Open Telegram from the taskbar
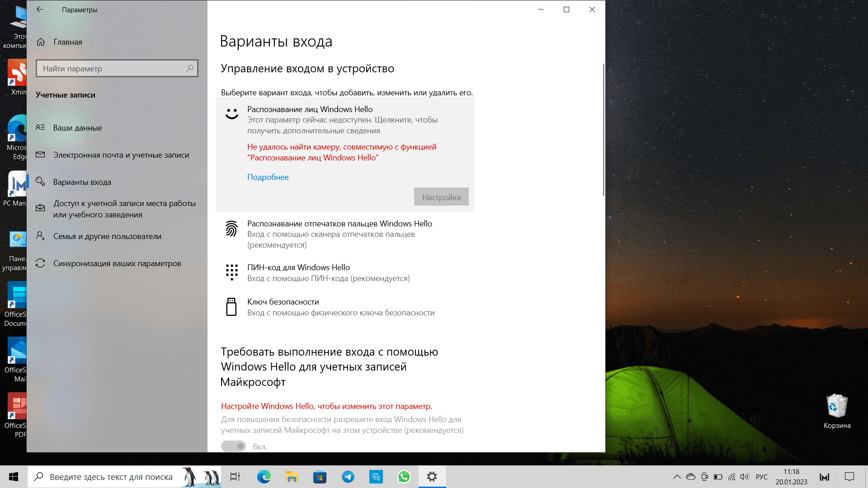The height and width of the screenshot is (488, 868). point(348,477)
